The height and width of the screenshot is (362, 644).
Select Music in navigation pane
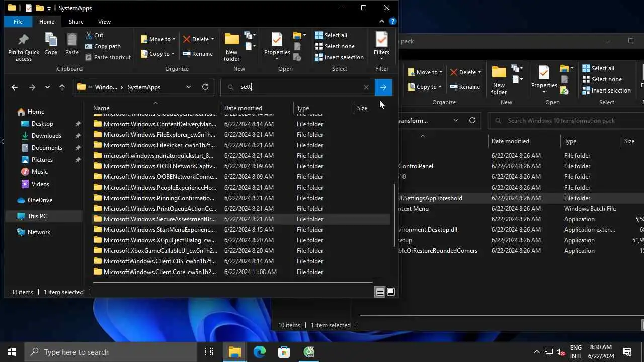[x=39, y=172]
